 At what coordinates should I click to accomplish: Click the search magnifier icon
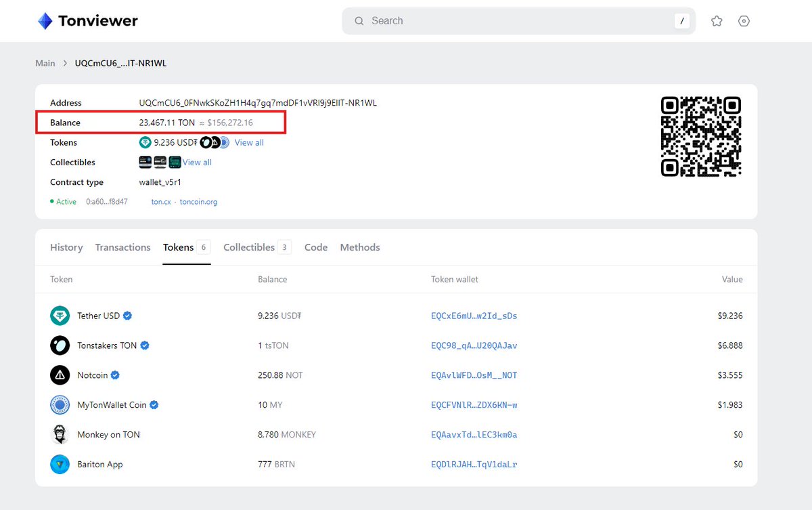[359, 21]
